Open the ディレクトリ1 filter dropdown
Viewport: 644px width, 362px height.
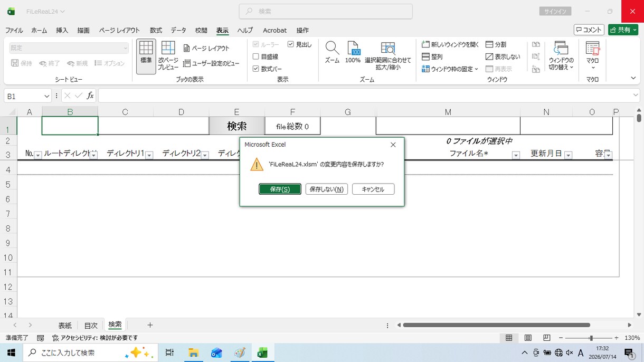pyautogui.click(x=149, y=155)
